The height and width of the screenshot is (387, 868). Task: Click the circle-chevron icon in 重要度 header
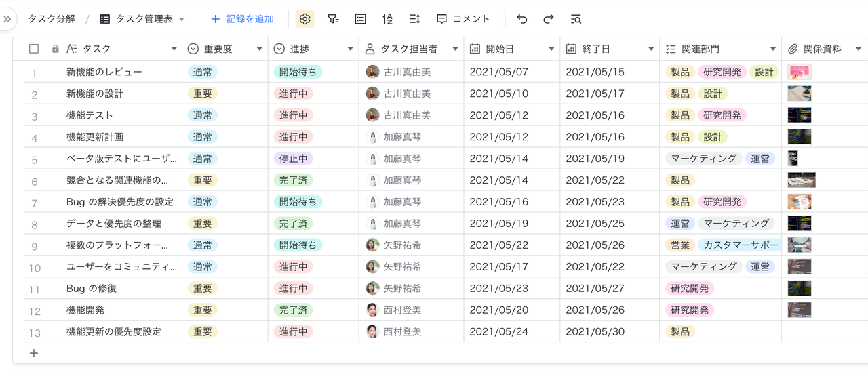pos(193,49)
